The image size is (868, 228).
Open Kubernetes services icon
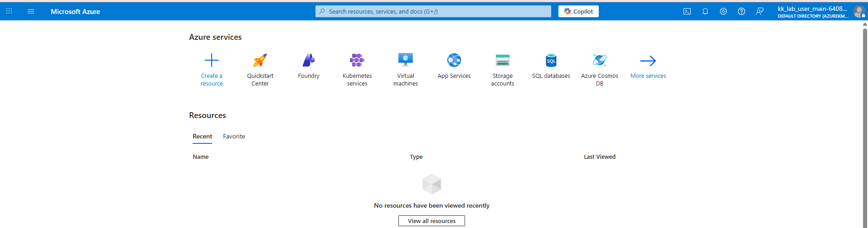pyautogui.click(x=357, y=60)
